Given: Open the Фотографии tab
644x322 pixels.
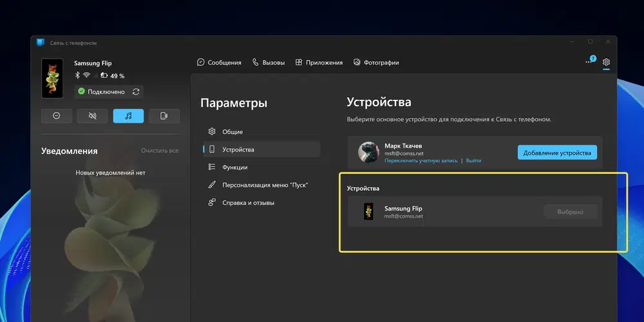Looking at the screenshot, I should (x=376, y=62).
